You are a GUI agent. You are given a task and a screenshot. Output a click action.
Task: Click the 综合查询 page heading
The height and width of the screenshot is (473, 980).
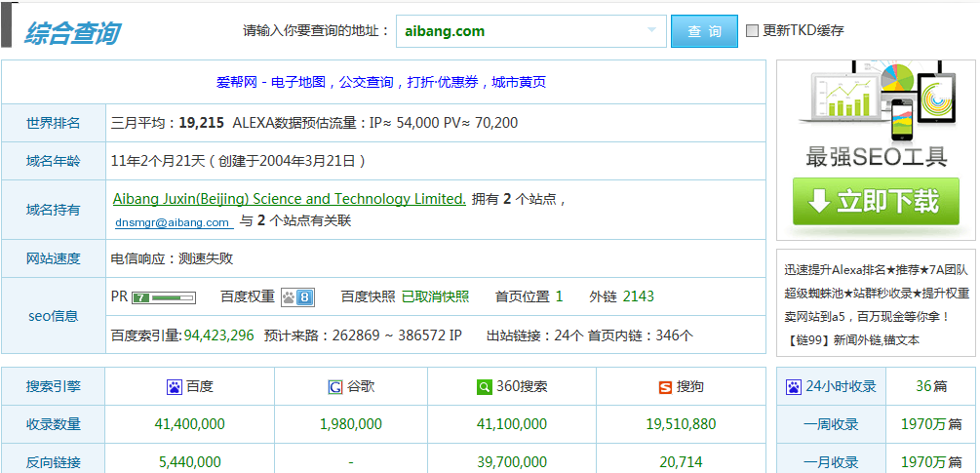tap(72, 32)
